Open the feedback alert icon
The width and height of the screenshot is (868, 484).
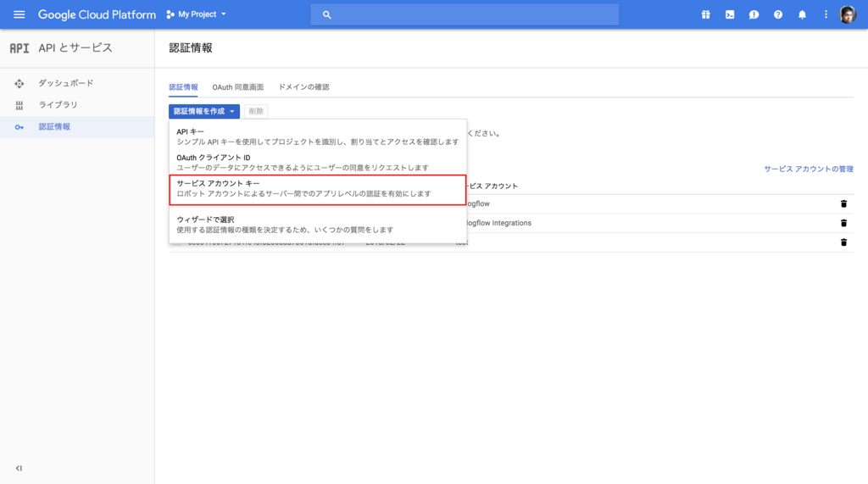[x=754, y=15]
